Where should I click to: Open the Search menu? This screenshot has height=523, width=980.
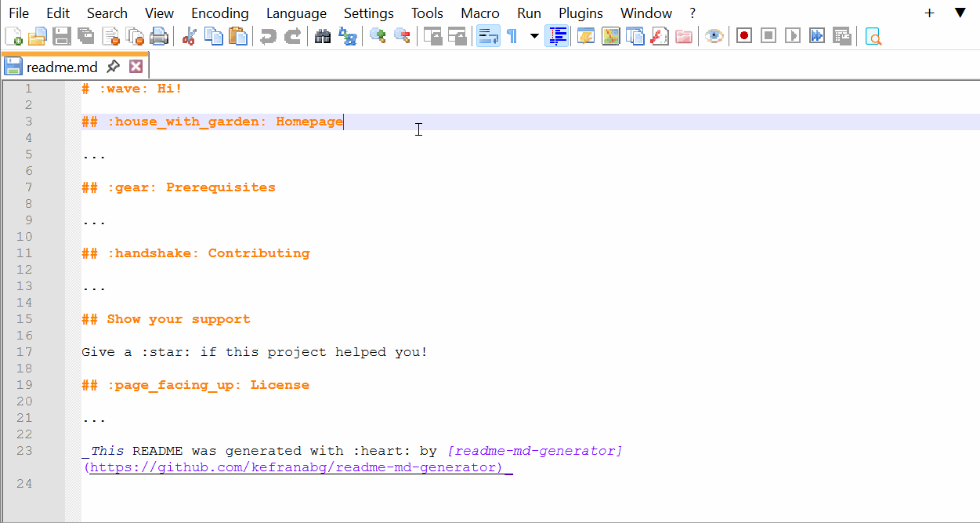point(107,13)
